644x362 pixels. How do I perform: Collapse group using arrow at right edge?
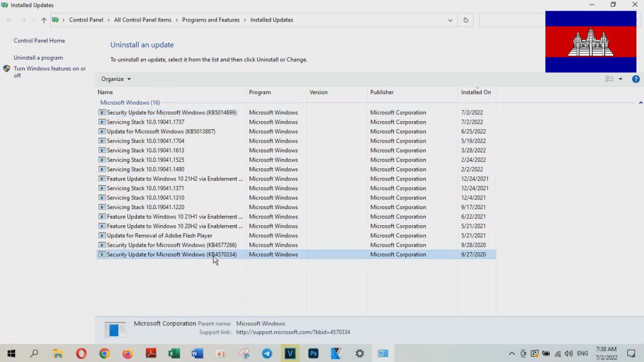(x=640, y=103)
